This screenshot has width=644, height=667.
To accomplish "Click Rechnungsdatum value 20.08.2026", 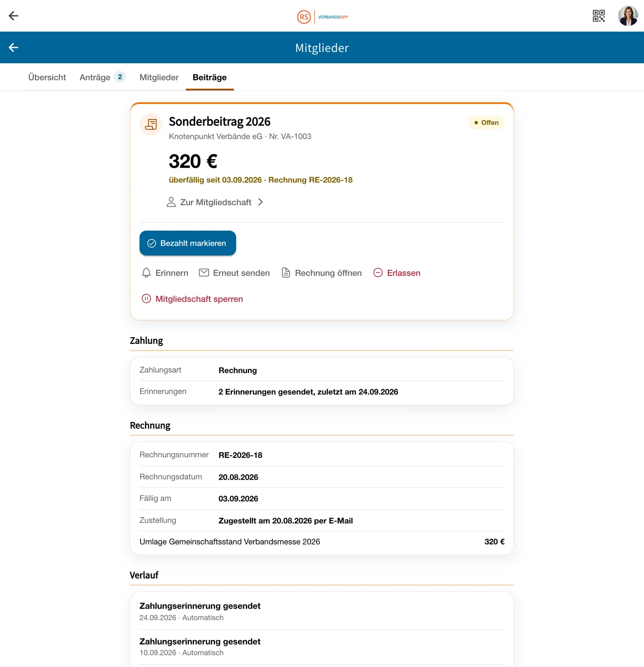I will click(x=238, y=477).
